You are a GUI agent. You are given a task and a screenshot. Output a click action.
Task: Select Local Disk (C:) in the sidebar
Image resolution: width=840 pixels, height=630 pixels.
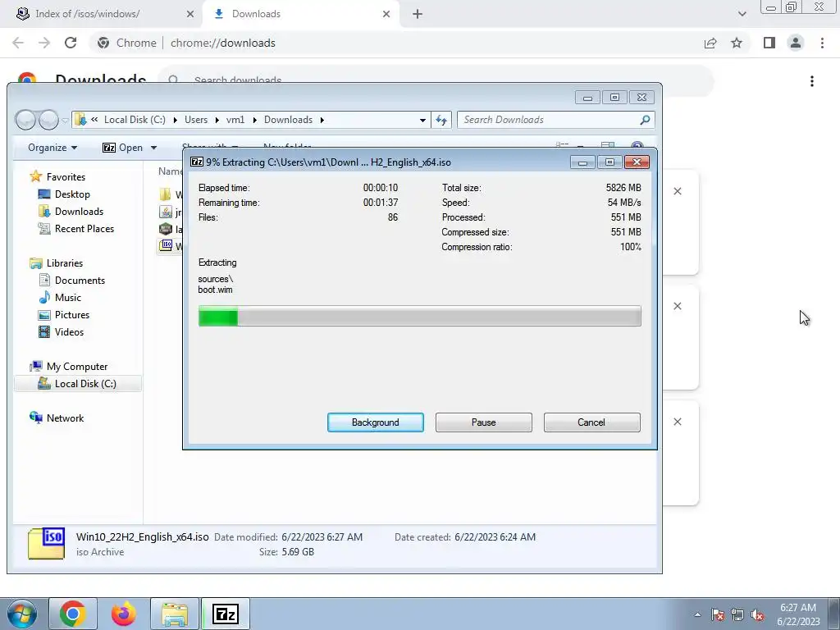[78, 384]
